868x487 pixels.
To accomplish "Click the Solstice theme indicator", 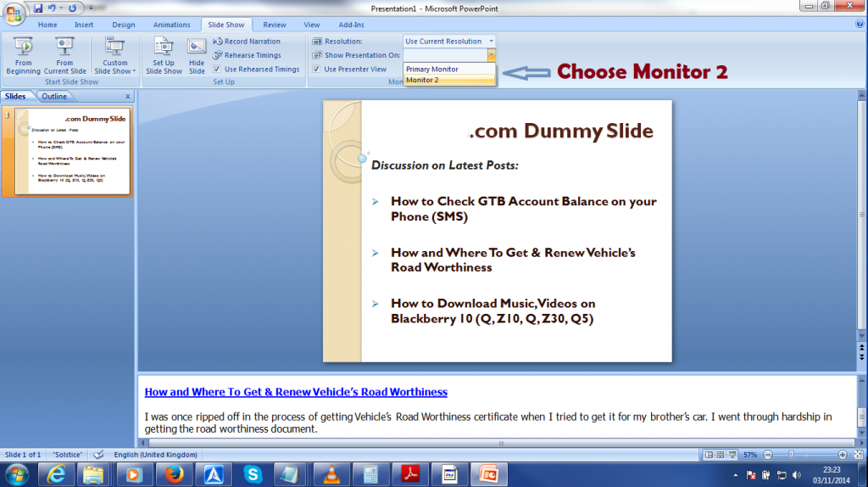I will pyautogui.click(x=67, y=455).
